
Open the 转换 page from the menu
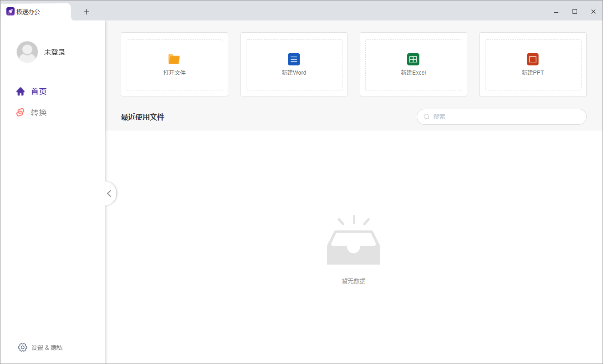[39, 112]
